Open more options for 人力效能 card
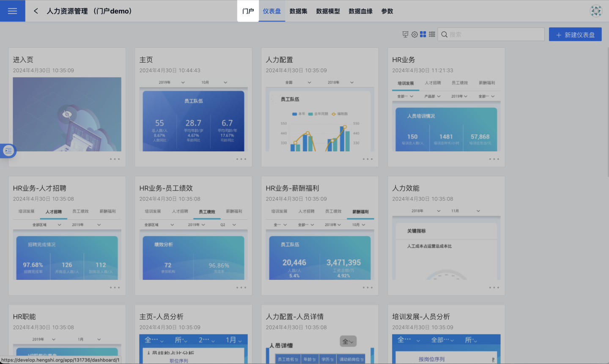Image resolution: width=609 pixels, height=364 pixels. (x=494, y=288)
